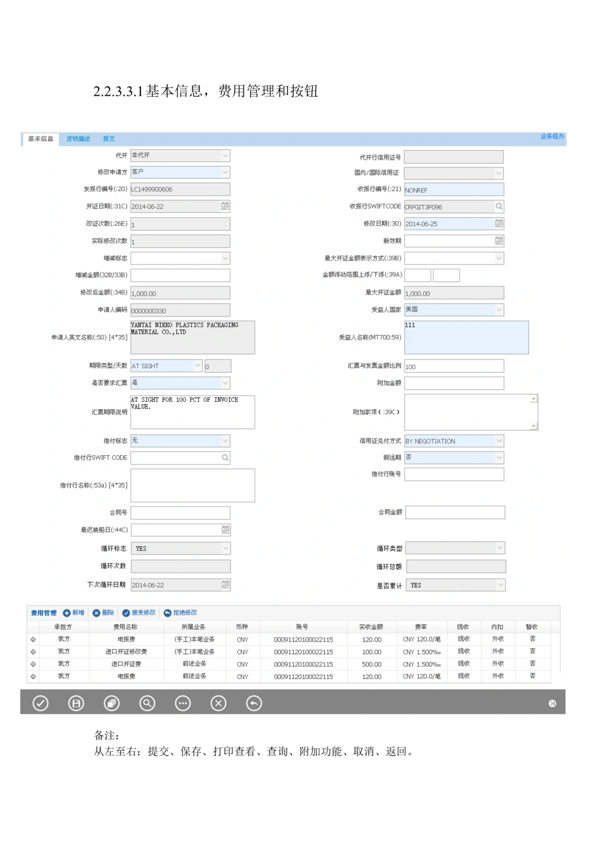Switch to the 报文 tab
Image resolution: width=613 pixels, height=868 pixels.
(x=109, y=139)
